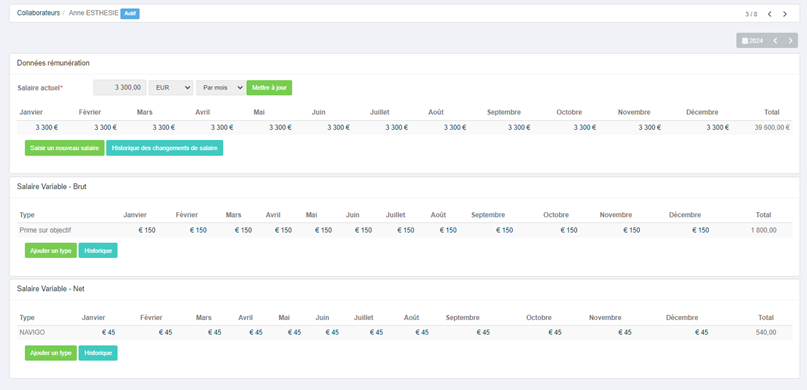The width and height of the screenshot is (807, 390).
Task: Select Septembre column header in salary table
Action: (x=504, y=112)
